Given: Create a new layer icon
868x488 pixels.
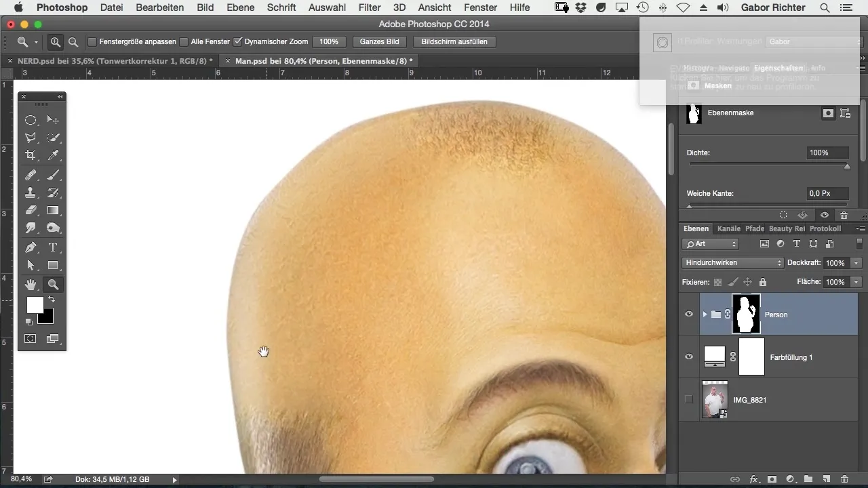Looking at the screenshot, I should click(826, 479).
